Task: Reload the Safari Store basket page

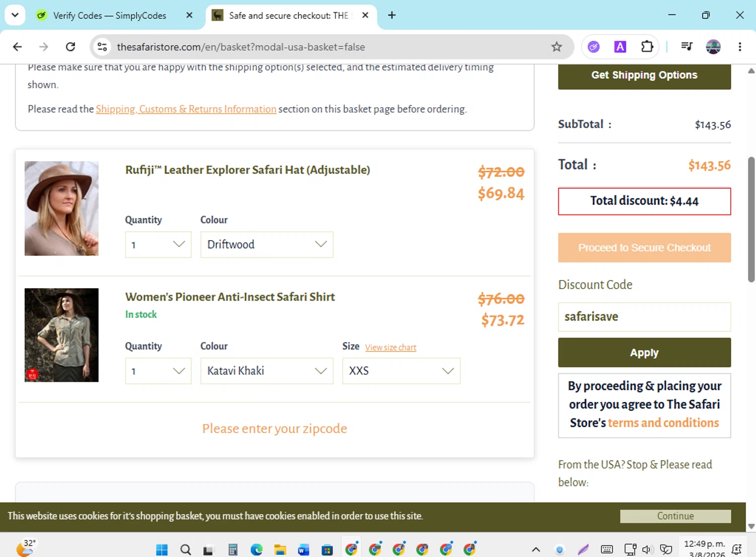Action: (x=71, y=47)
